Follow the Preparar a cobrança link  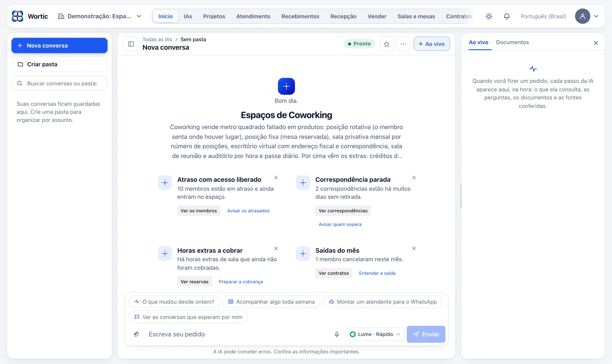pos(241,282)
